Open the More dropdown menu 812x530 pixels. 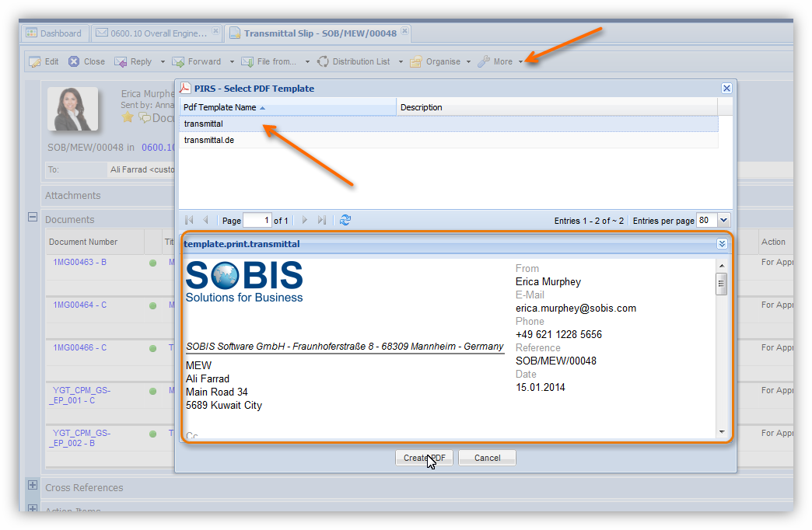tap(502, 61)
